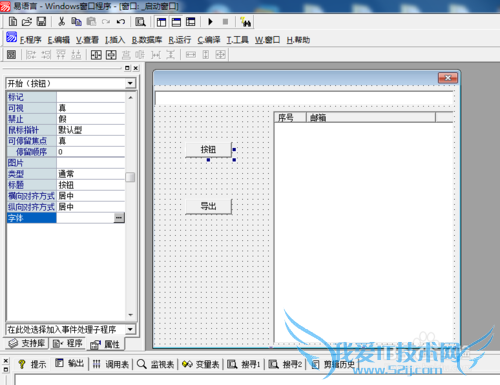Open the W.窗口 menu

click(267, 40)
